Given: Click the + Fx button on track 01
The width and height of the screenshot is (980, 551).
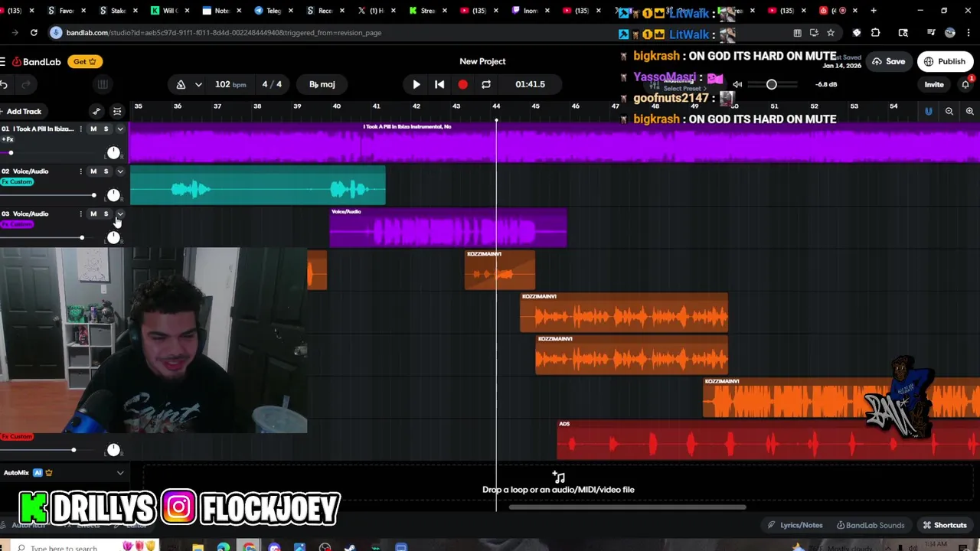Looking at the screenshot, I should click(x=8, y=139).
